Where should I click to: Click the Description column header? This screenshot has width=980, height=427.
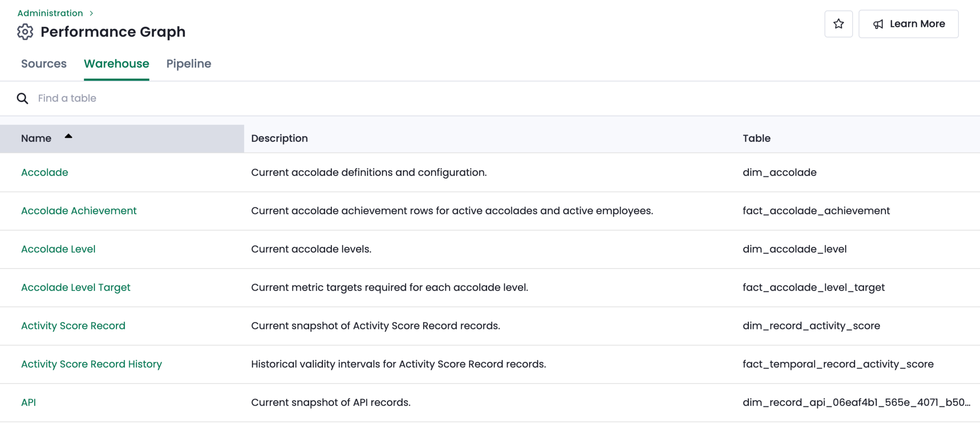(x=280, y=138)
